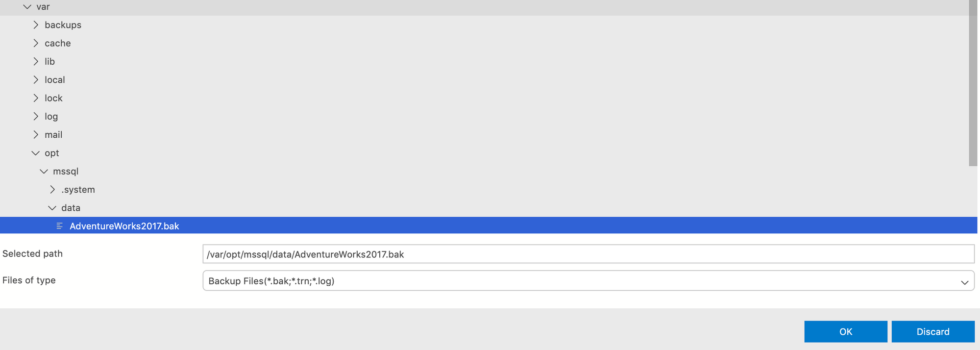Click the Selected path text field

click(x=588, y=254)
